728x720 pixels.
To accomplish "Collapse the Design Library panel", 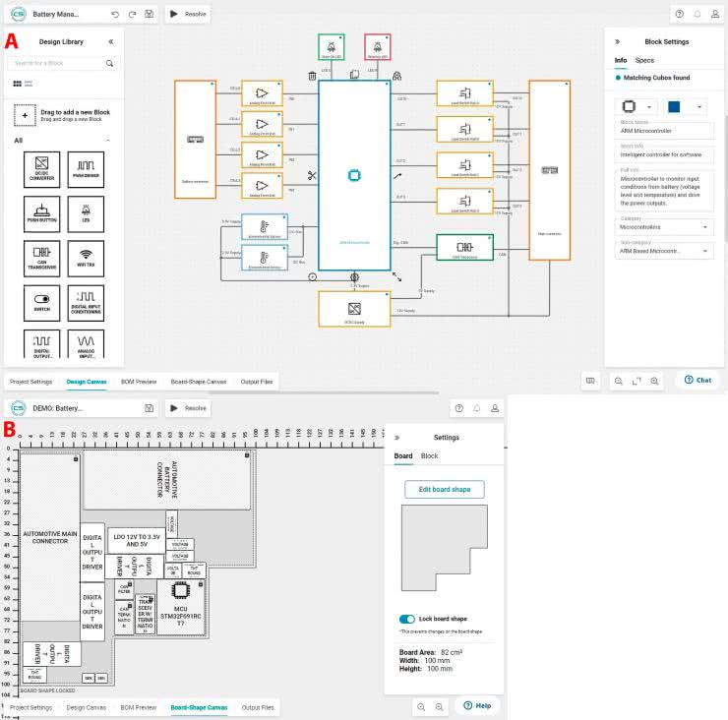I will (111, 42).
